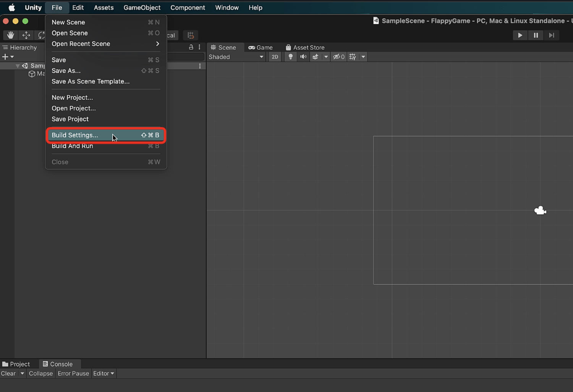Toggle scene audio speaker
This screenshot has width=573, height=392.
pos(303,57)
